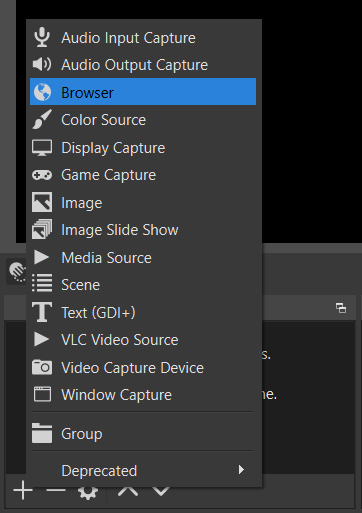Screen dimensions: 362x513
Task: Click the window icon for Window Capture
Action: coord(42,394)
